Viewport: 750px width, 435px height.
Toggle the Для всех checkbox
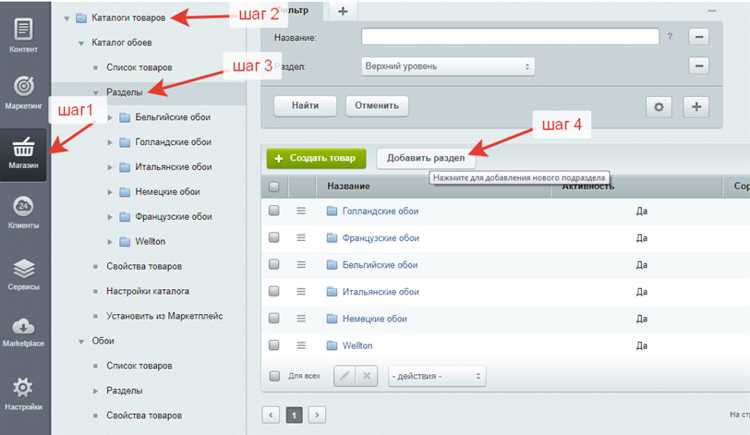pos(275,376)
